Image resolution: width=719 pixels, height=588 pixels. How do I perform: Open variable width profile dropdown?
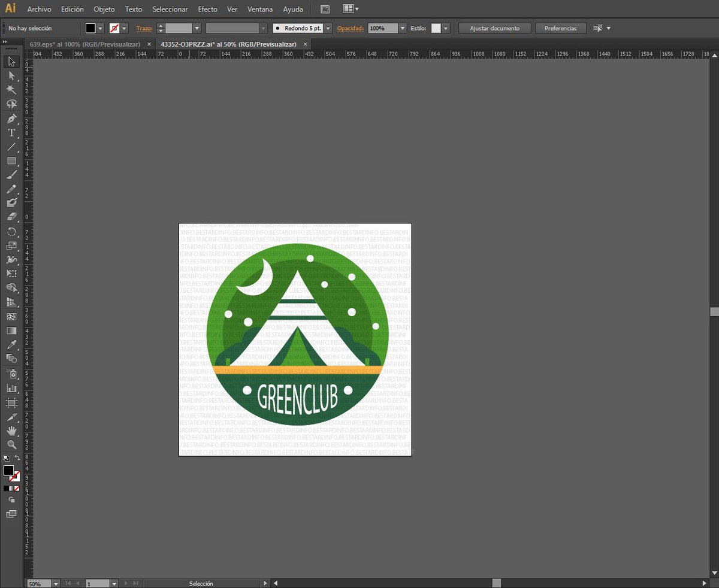(263, 28)
